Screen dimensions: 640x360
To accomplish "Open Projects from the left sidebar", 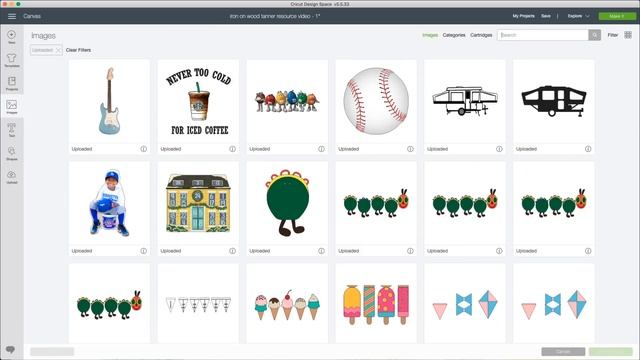I will pyautogui.click(x=11, y=83).
